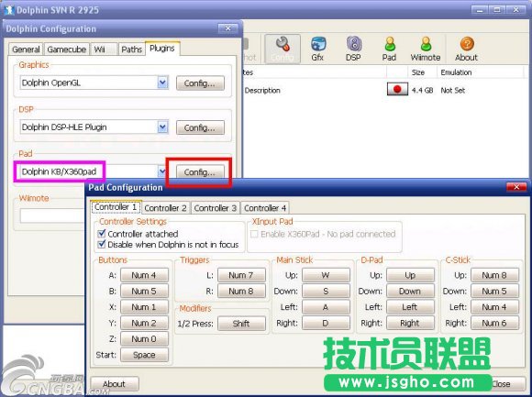This screenshot has height=397, width=532.
Task: Remap the 1/2 Press modifier Shift
Action: 241,324
